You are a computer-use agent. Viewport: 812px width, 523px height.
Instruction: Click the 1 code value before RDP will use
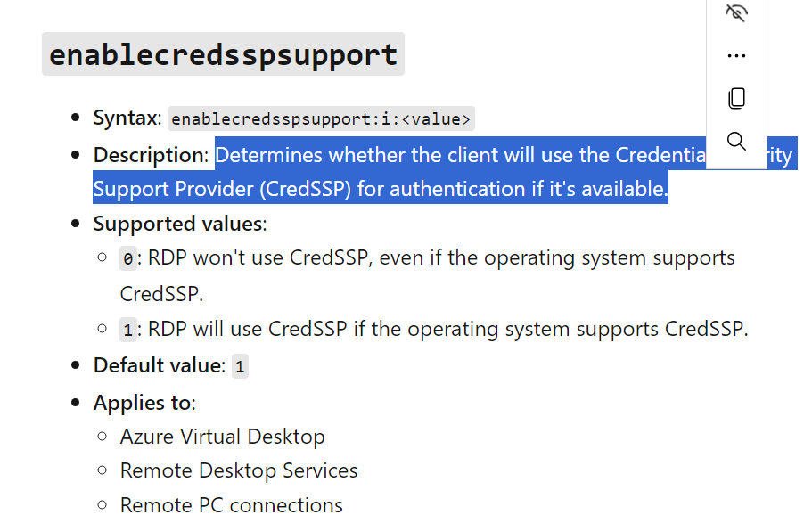pos(128,330)
